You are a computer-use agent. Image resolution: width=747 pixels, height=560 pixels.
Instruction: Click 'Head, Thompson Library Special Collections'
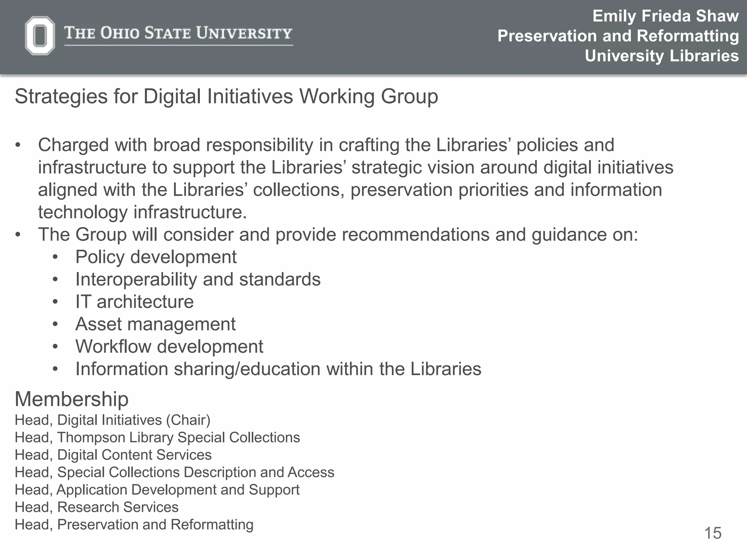point(157,437)
